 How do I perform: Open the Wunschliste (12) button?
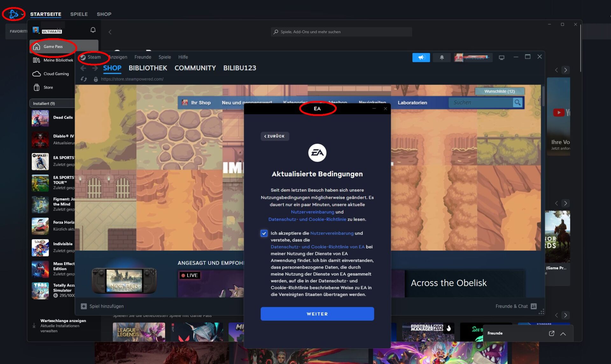(x=499, y=91)
